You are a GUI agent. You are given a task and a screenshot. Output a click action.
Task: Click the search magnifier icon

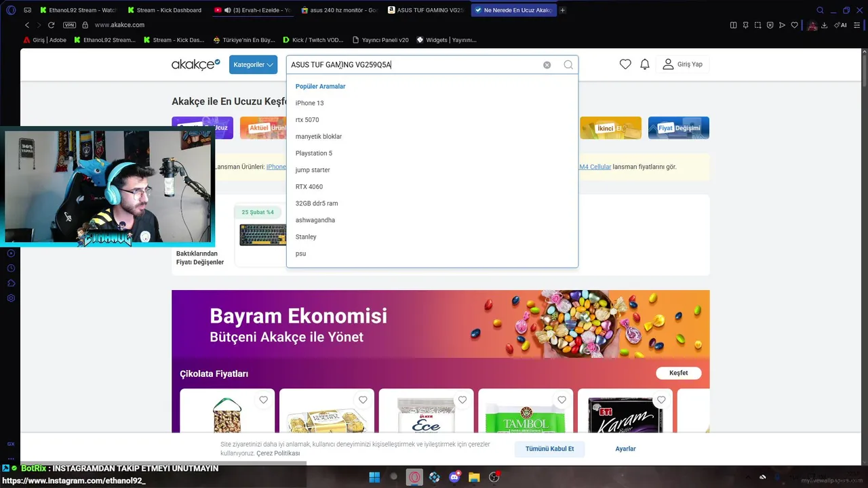coord(568,65)
